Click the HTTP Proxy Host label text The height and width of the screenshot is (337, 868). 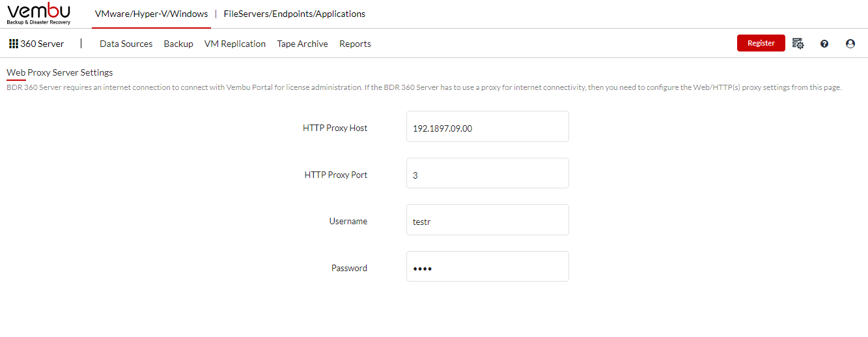point(335,128)
